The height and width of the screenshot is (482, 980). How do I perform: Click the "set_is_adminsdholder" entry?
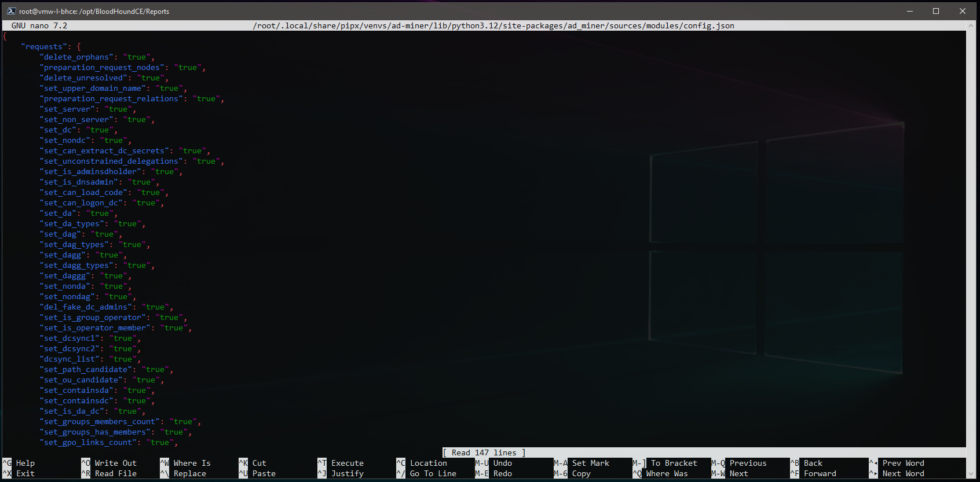pyautogui.click(x=111, y=172)
